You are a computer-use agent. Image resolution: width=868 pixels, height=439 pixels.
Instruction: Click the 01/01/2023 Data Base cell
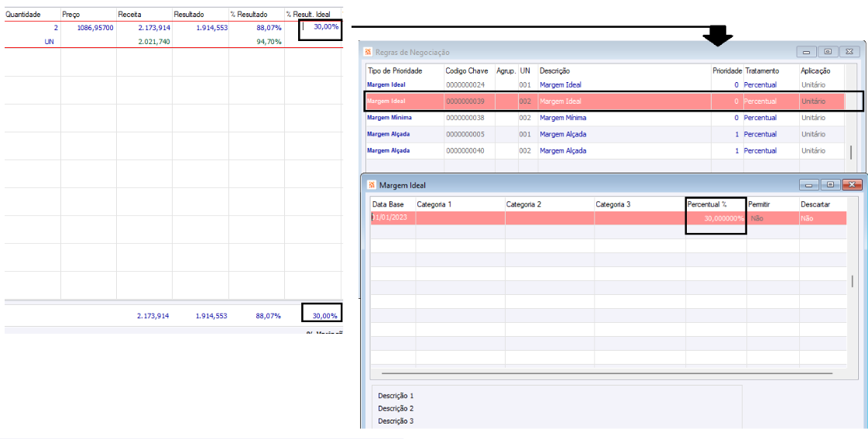(393, 218)
